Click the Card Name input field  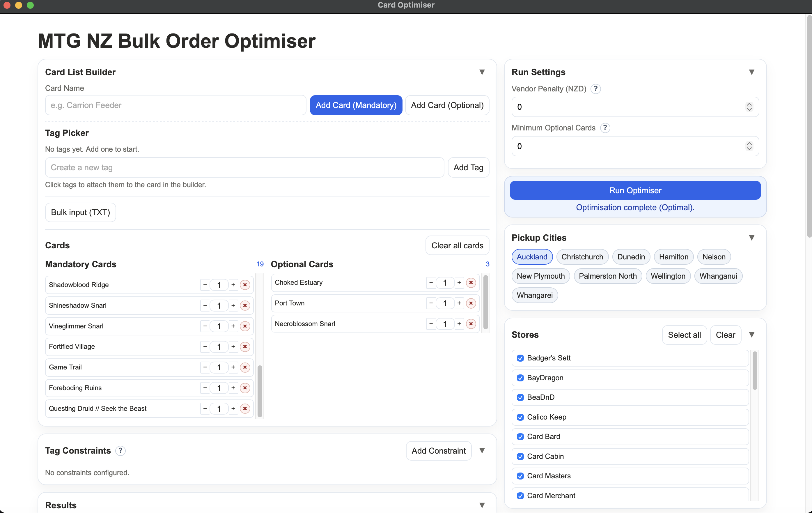175,105
